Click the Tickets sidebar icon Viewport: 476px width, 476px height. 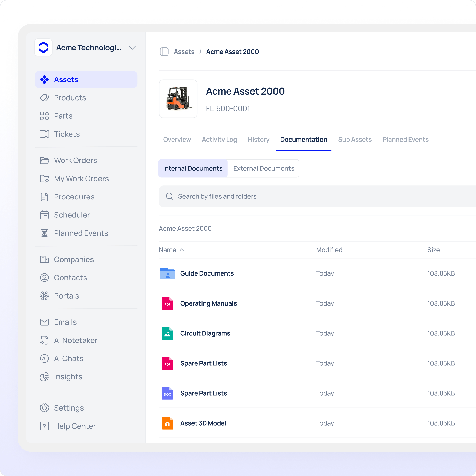click(x=44, y=134)
